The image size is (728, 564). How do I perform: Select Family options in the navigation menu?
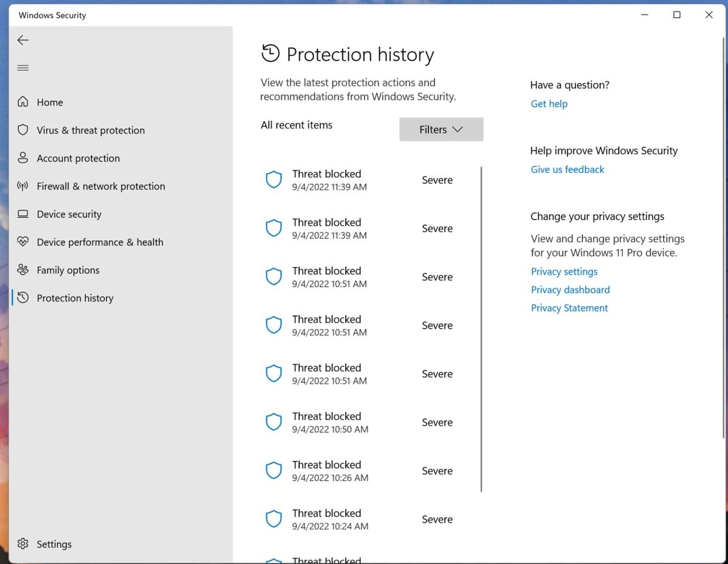67,270
